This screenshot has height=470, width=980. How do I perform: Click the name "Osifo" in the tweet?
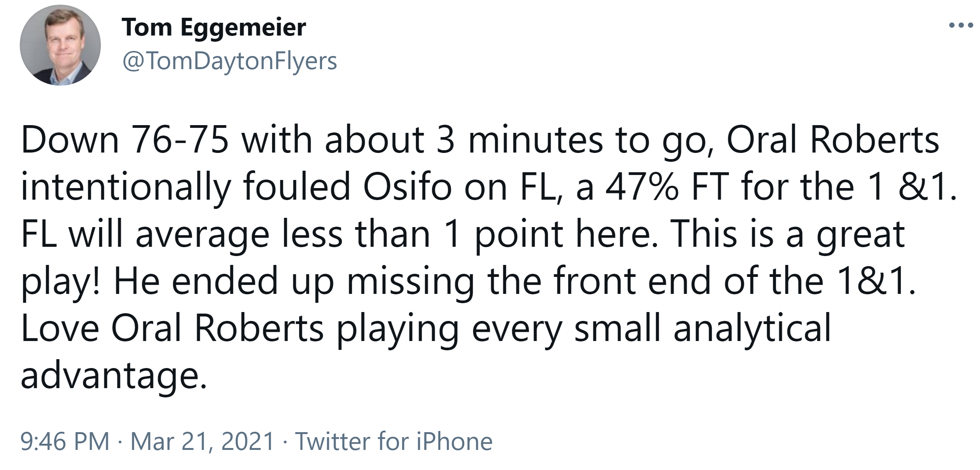407,187
